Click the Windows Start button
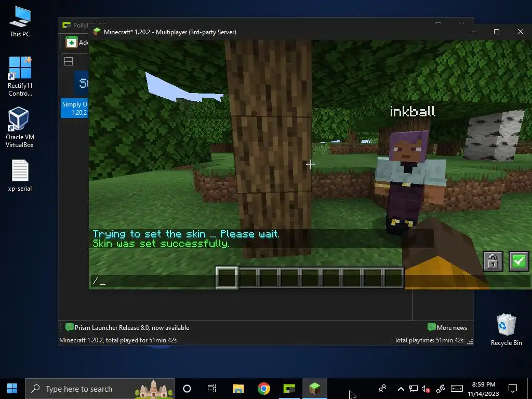Image resolution: width=532 pixels, height=399 pixels. coord(12,389)
